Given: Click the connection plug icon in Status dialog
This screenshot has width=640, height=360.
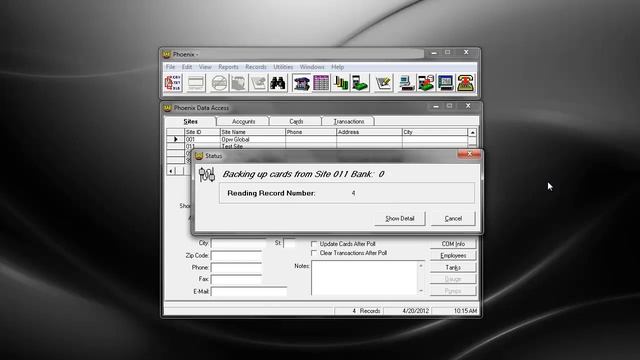Looking at the screenshot, I should 207,174.
